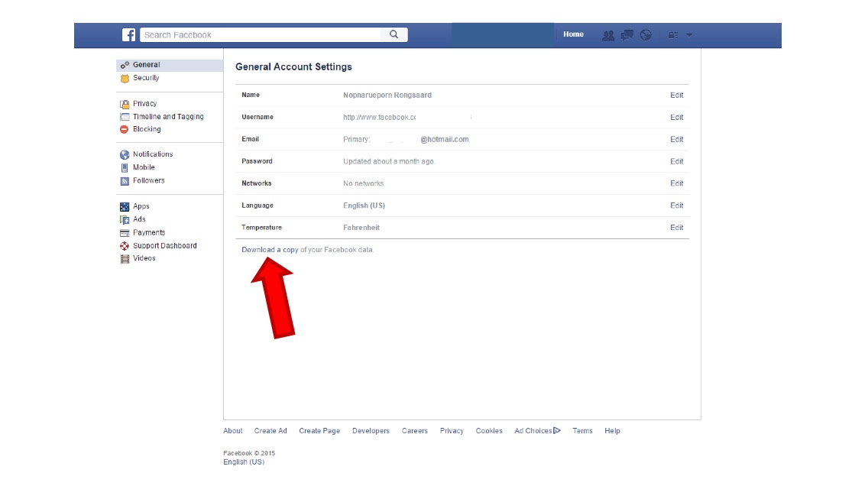Click the Notifications globe icon in sidebar

click(125, 154)
